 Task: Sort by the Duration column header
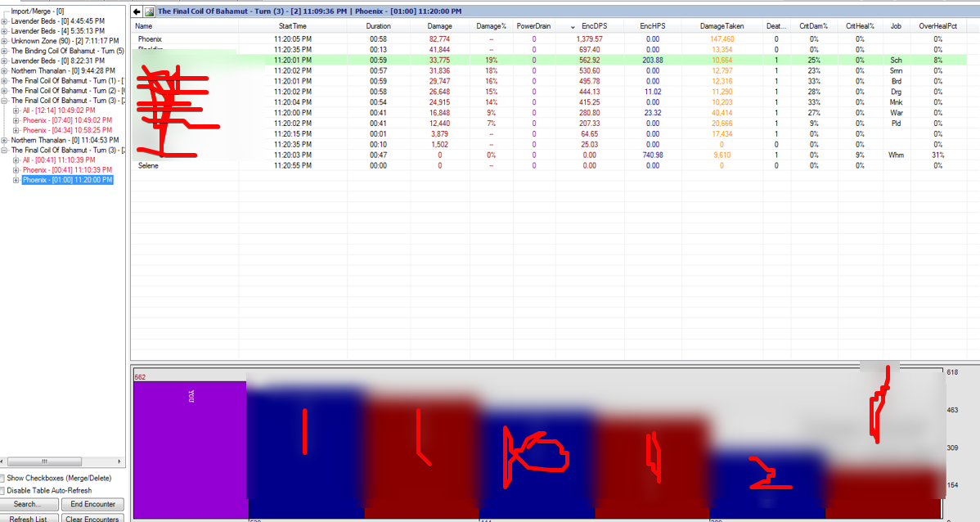pos(378,26)
